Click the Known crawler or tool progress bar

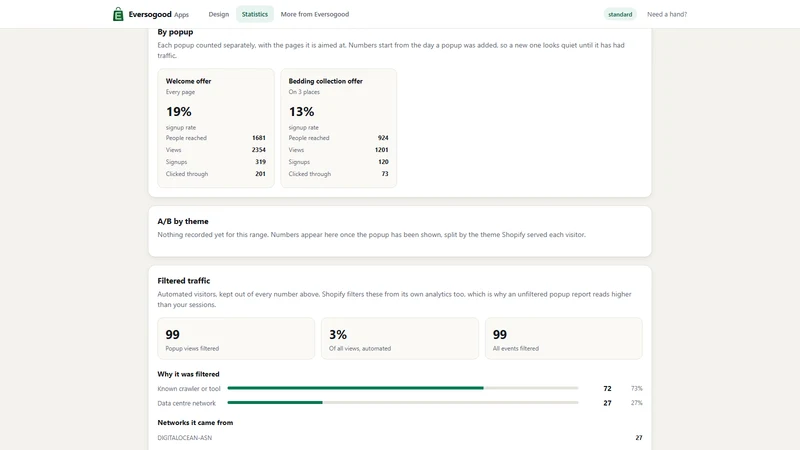[x=403, y=388]
